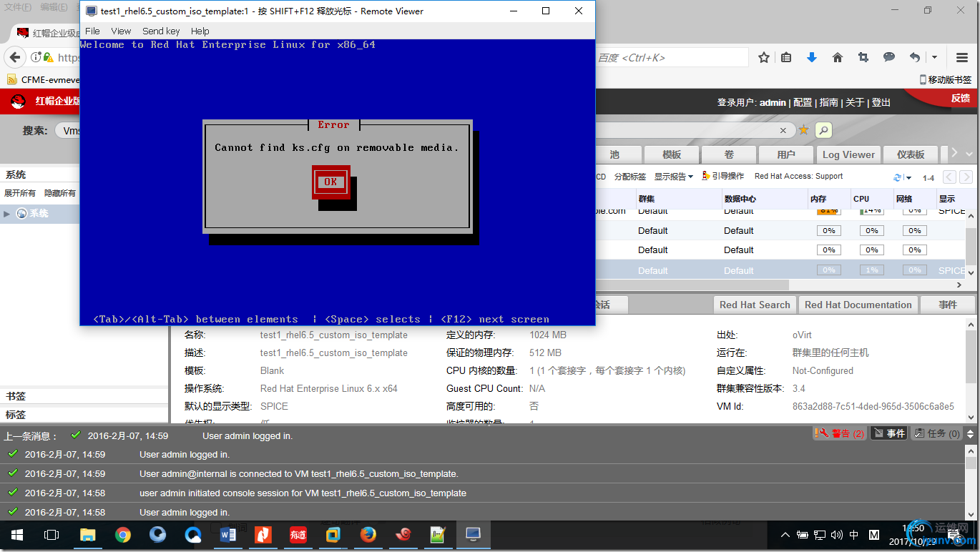Open the Red Hat Documentation sub-tab
Screen dimensions: 980x552
(x=858, y=305)
